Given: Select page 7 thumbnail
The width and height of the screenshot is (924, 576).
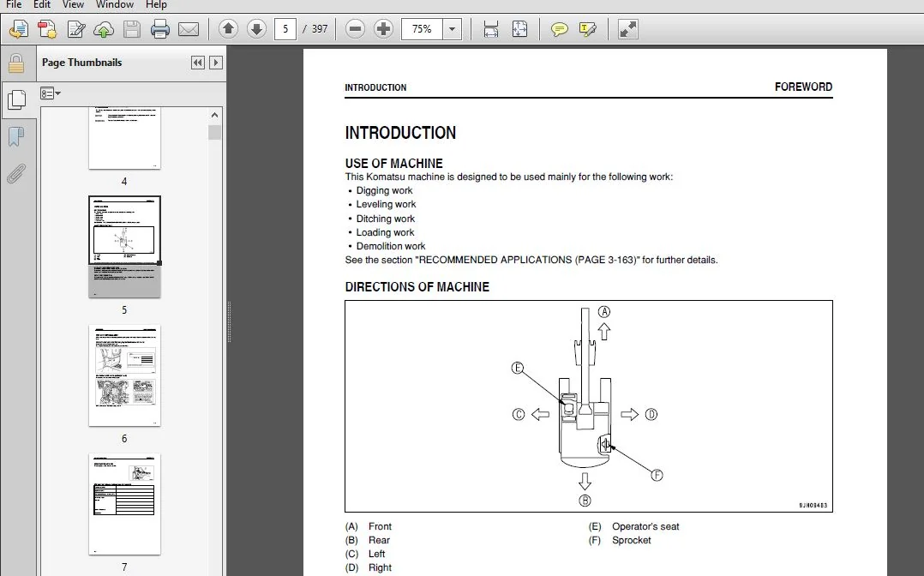Looking at the screenshot, I should 124,504.
